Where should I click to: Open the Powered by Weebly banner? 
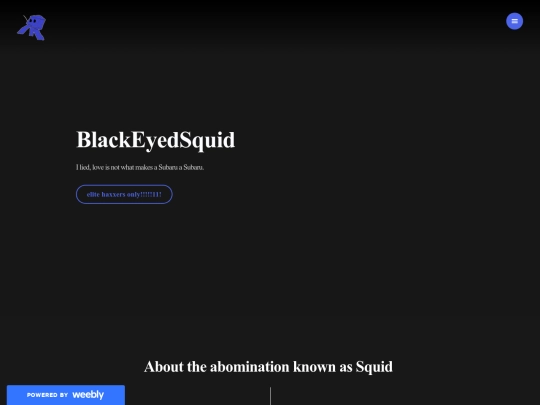(x=66, y=395)
